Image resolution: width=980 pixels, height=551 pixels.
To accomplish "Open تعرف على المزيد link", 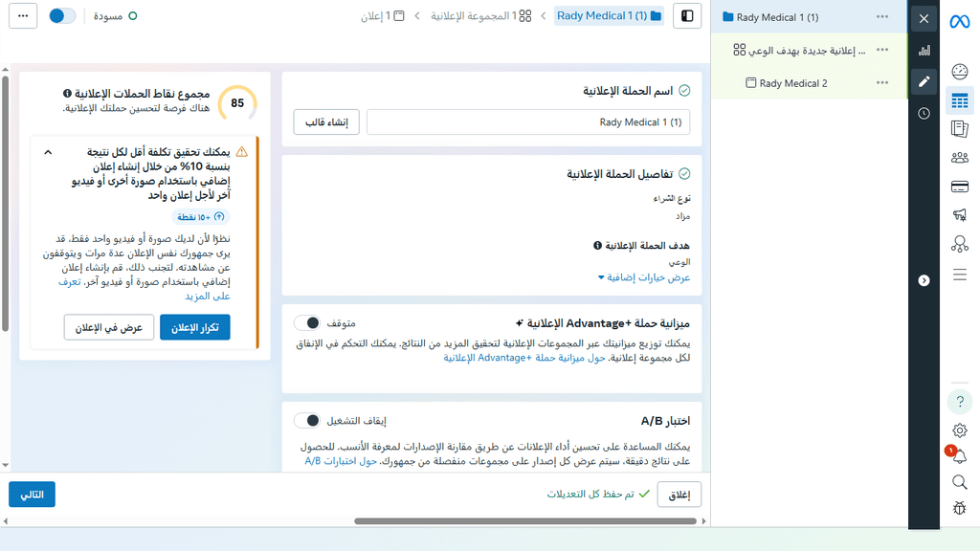I will 208,297.
